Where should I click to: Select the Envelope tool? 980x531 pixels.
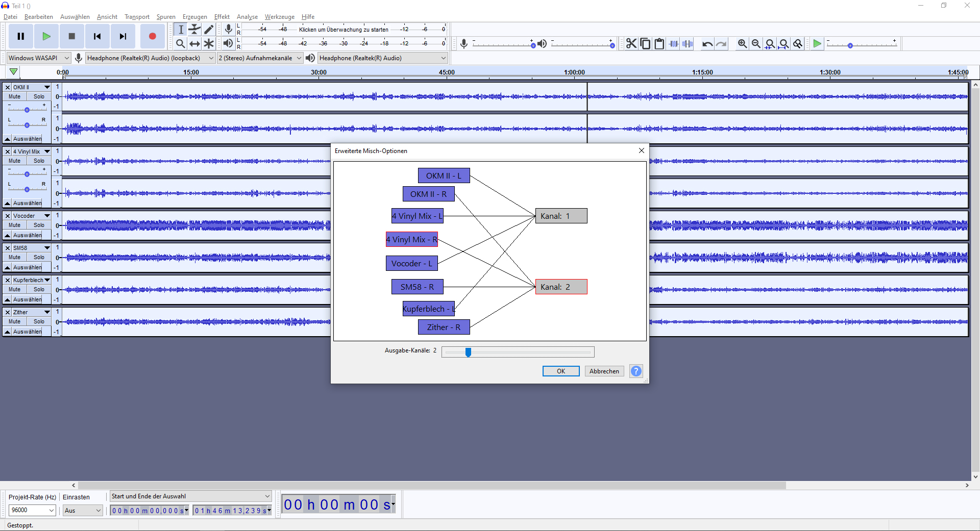point(194,30)
